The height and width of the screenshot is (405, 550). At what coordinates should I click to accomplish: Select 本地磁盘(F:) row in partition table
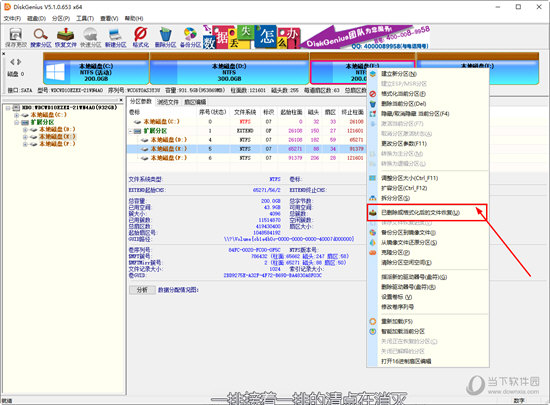tap(246, 158)
